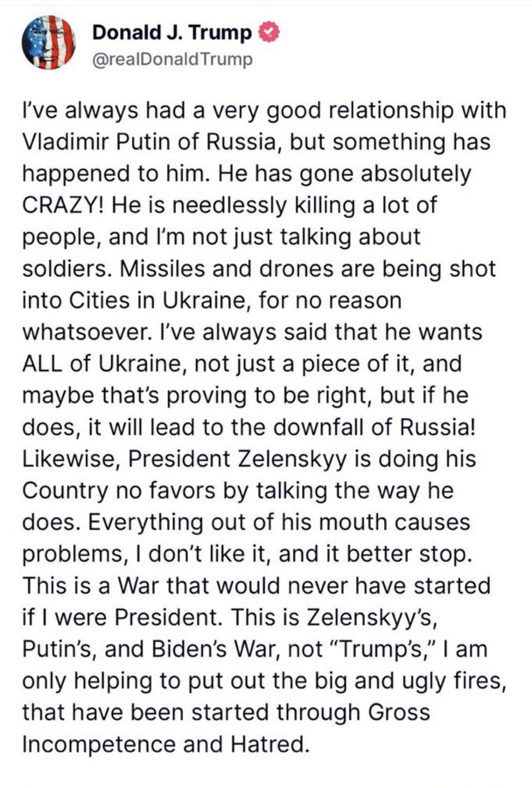Open Donald J. Trump display name
532x788 pixels.
coord(173,32)
